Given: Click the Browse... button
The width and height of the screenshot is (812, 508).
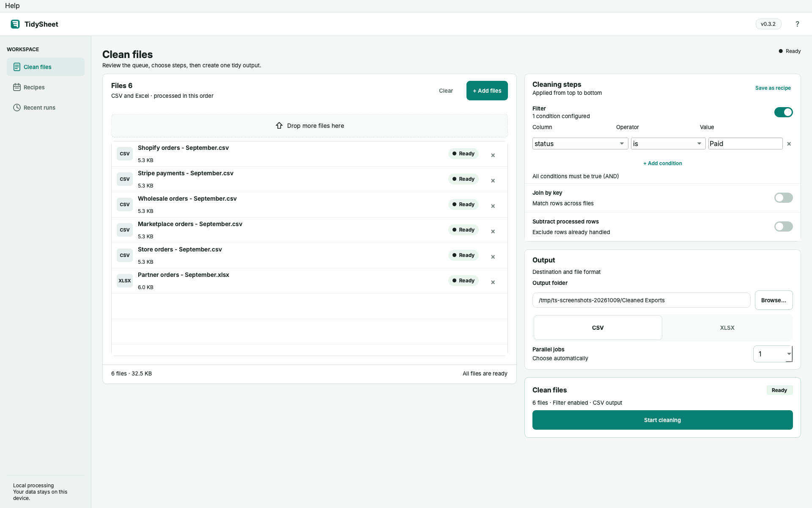Looking at the screenshot, I should [x=774, y=300].
